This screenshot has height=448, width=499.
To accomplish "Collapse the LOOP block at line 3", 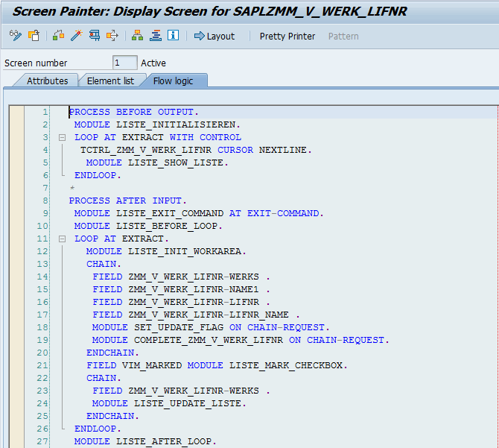I will (62, 138).
